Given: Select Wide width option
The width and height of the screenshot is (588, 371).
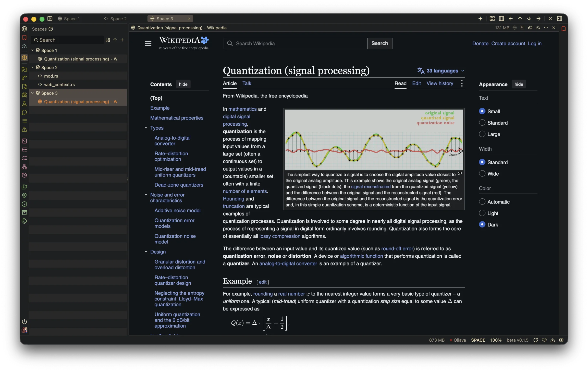Looking at the screenshot, I should click(482, 174).
